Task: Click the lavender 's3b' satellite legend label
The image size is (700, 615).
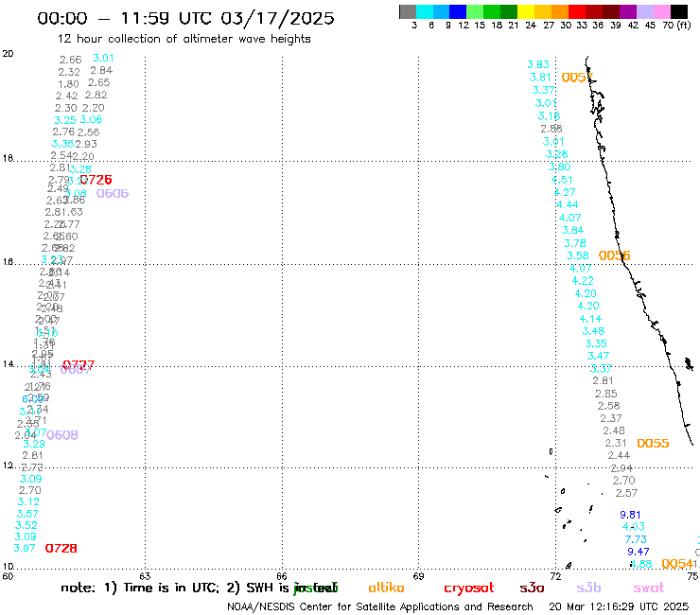Action: tap(588, 588)
